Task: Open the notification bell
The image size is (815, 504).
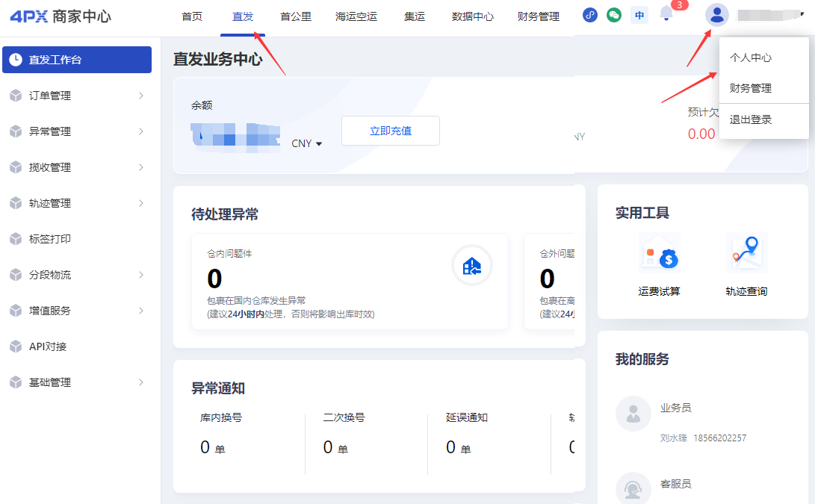Action: point(666,13)
